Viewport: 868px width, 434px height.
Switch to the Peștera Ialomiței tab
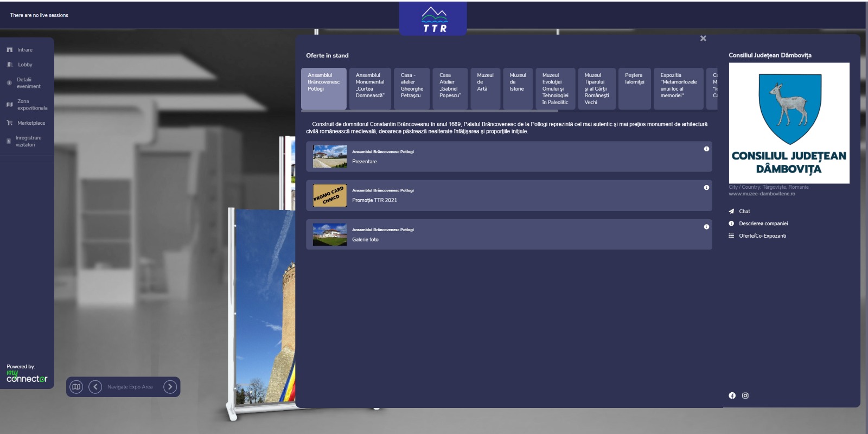click(x=634, y=88)
